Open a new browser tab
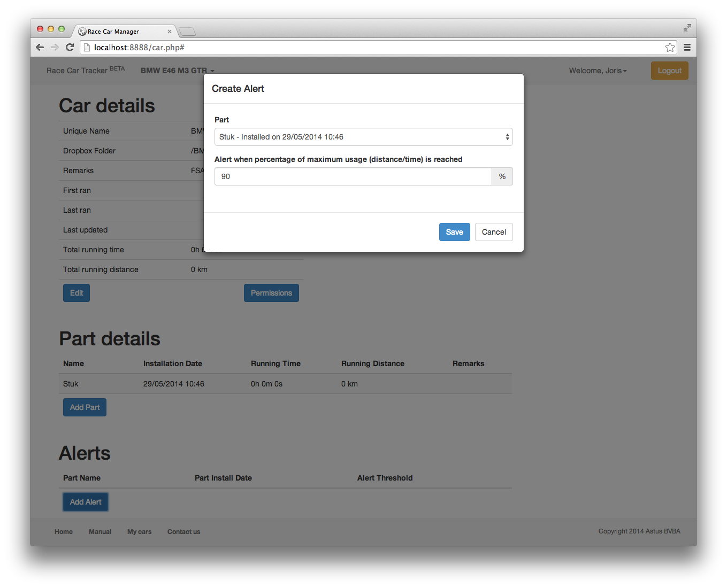 (187, 32)
